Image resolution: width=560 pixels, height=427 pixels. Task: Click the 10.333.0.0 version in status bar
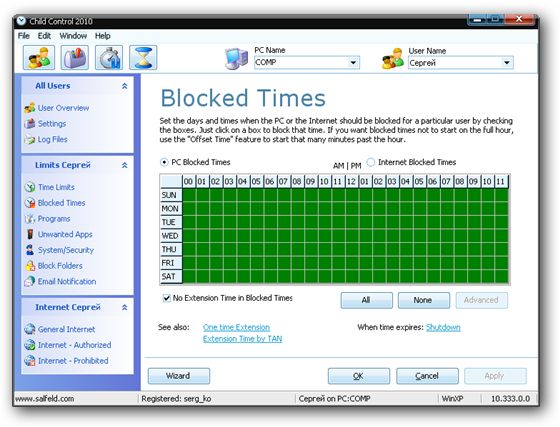tap(510, 398)
